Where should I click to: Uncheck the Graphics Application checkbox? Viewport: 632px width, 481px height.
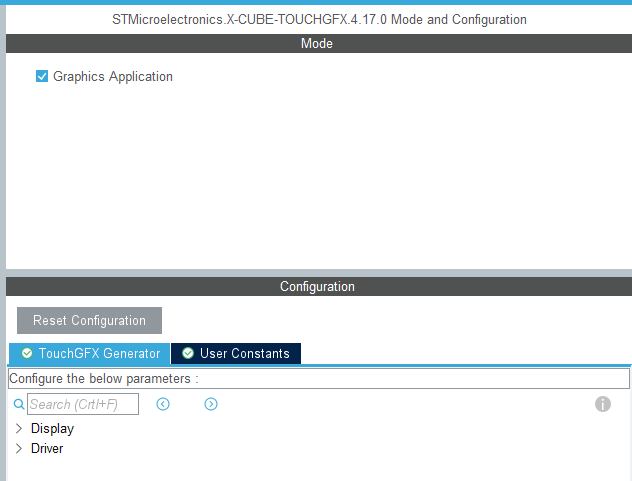coord(42,76)
